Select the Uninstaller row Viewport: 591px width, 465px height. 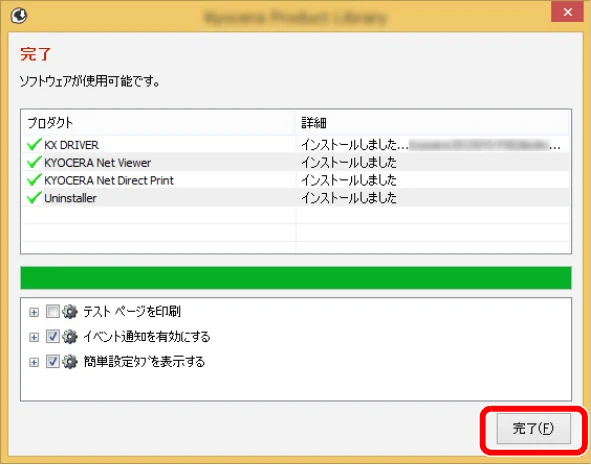pos(296,198)
